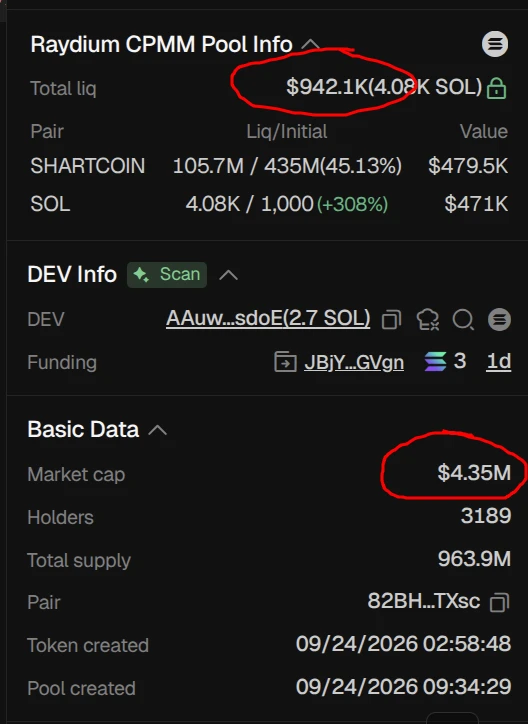Copy the DEV wallet address

point(391,320)
